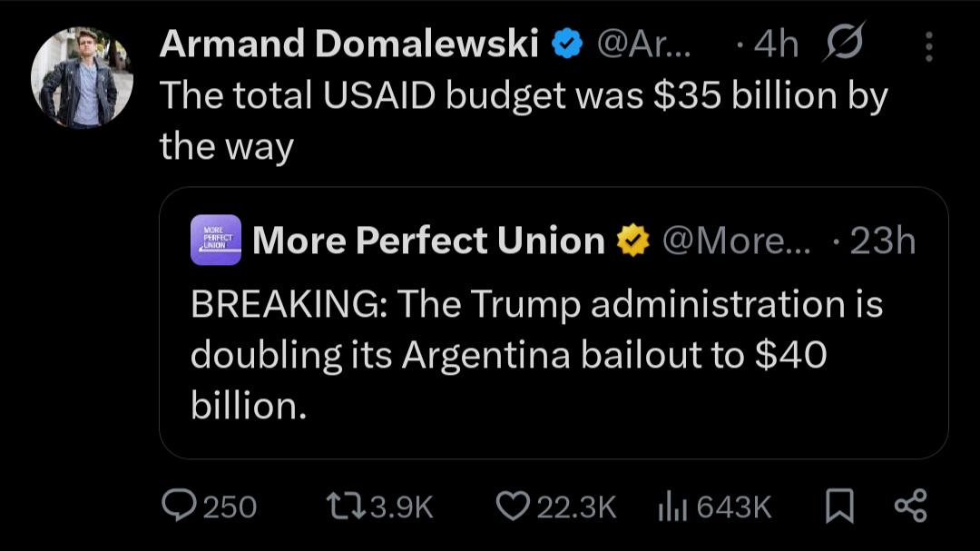
Task: Open Armand Domalewski's profile picture
Action: pos(82,77)
